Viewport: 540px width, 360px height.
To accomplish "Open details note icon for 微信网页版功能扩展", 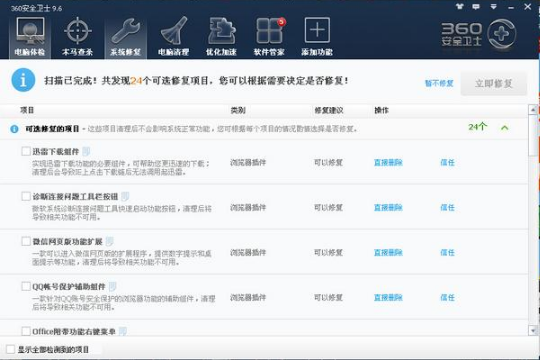I will (x=110, y=241).
